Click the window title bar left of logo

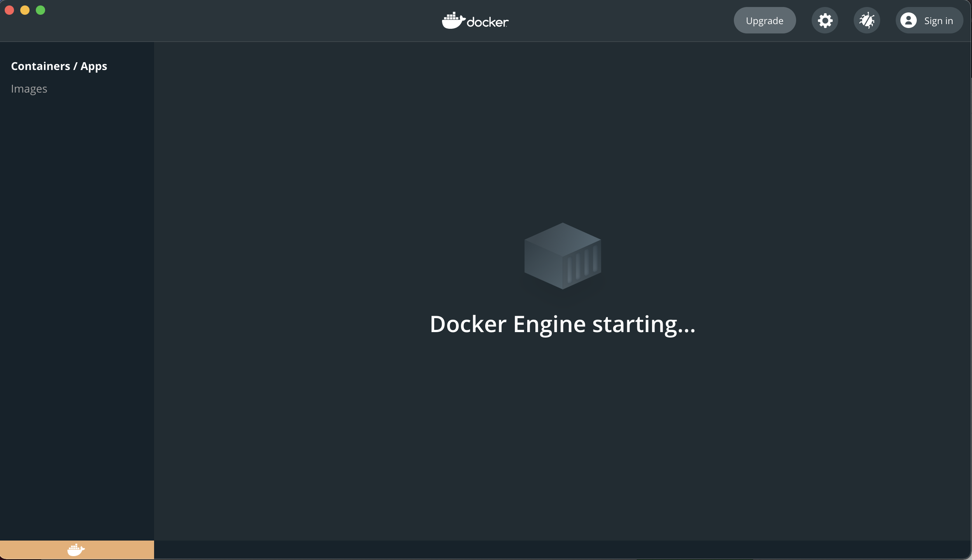[x=233, y=21]
